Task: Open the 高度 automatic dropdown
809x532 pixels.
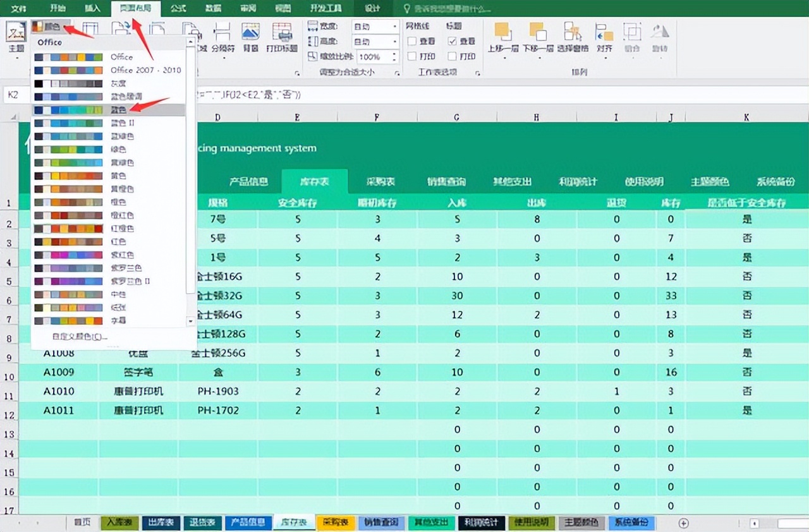Action: tap(395, 40)
